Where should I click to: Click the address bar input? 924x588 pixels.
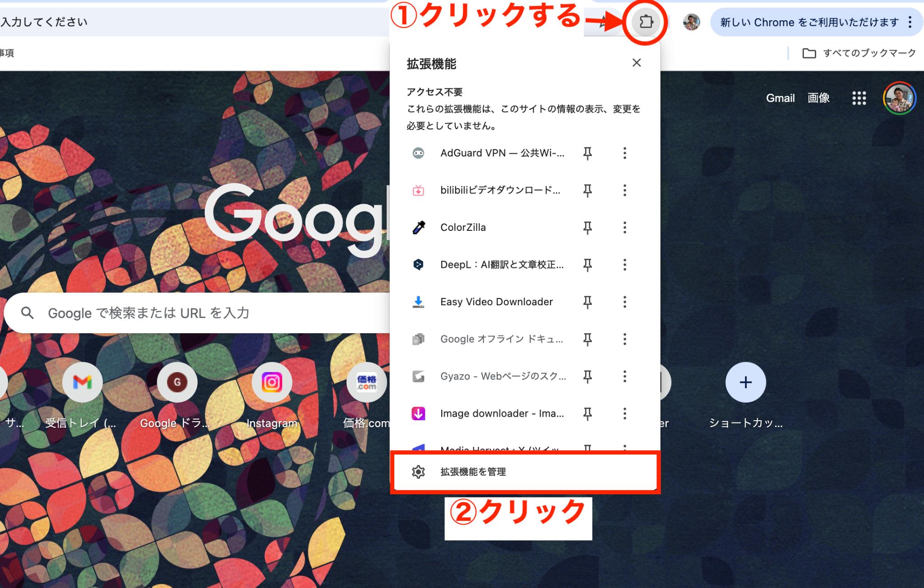(x=194, y=22)
